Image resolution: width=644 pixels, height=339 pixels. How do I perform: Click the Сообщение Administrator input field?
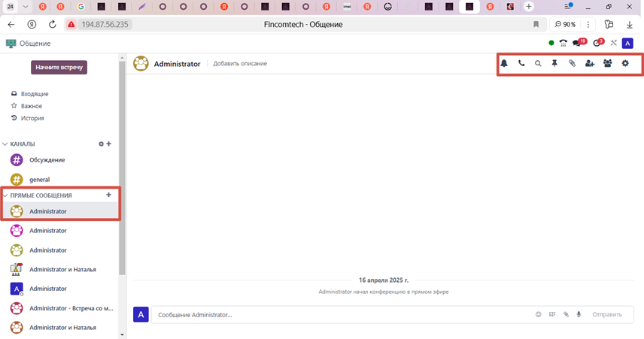tap(339, 315)
